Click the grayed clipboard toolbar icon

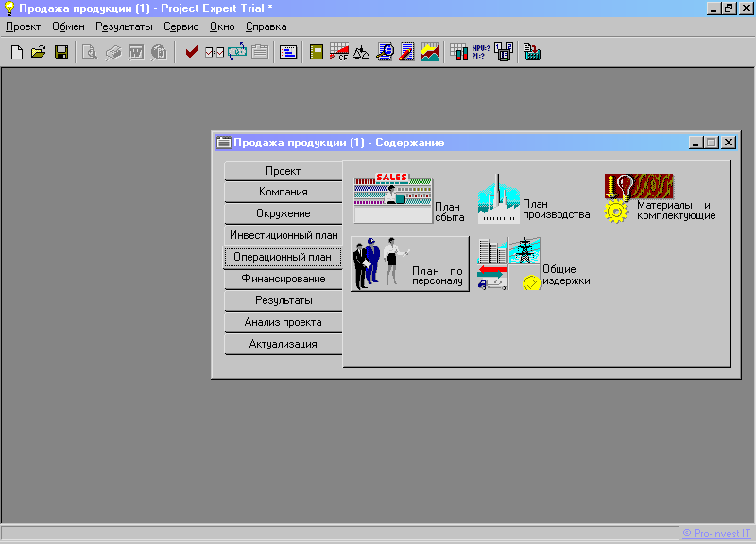click(260, 52)
